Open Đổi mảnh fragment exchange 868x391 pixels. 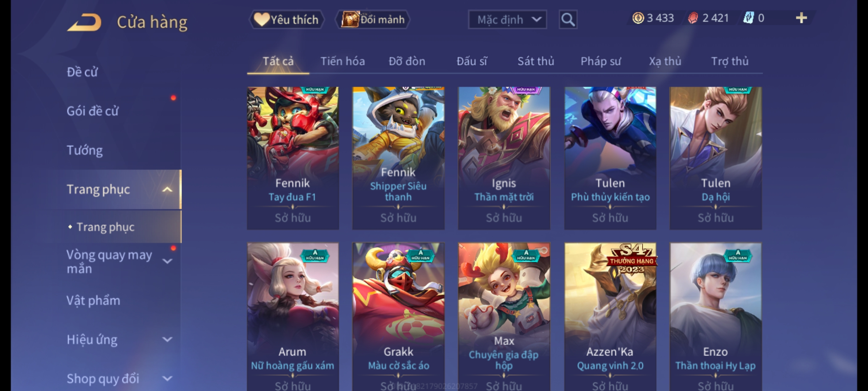click(373, 20)
